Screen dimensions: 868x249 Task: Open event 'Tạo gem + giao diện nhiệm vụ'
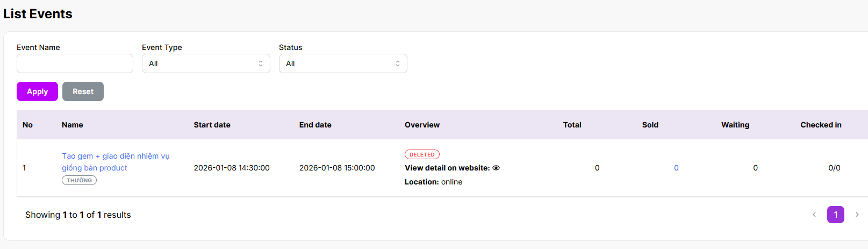coord(116,162)
